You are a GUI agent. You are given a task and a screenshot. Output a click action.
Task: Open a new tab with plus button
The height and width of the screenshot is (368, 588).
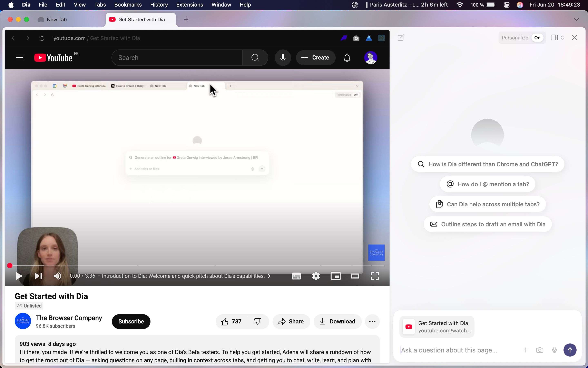[x=186, y=19]
